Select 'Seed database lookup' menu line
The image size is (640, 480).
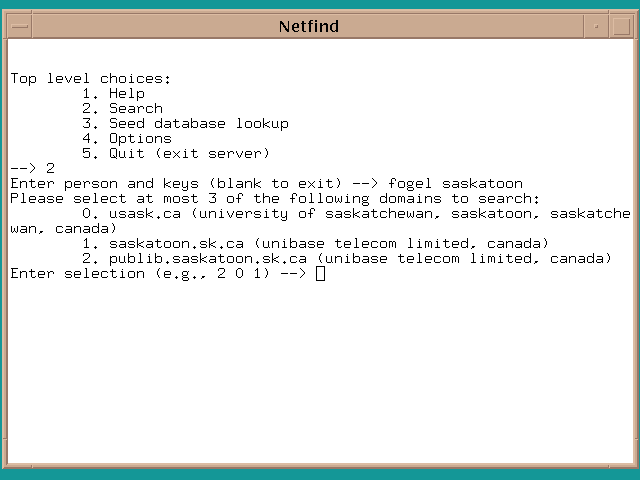(x=185, y=124)
